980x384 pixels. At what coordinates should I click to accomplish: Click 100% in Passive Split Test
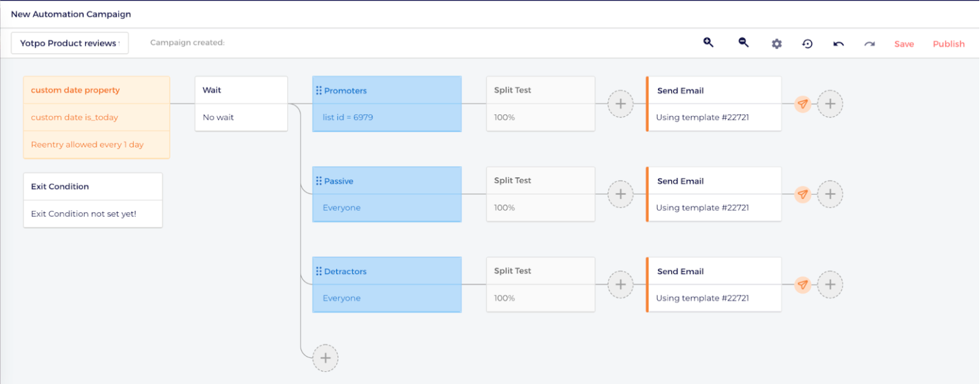pos(505,207)
